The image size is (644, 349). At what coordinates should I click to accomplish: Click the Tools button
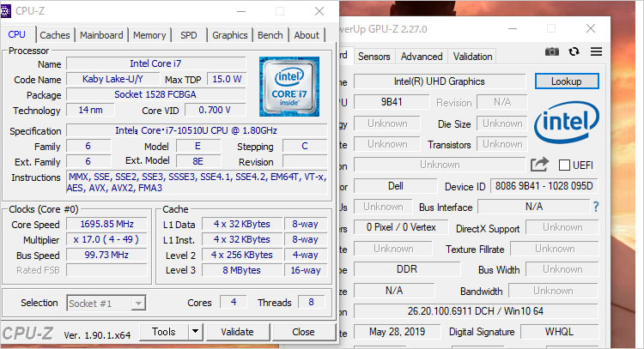click(164, 331)
